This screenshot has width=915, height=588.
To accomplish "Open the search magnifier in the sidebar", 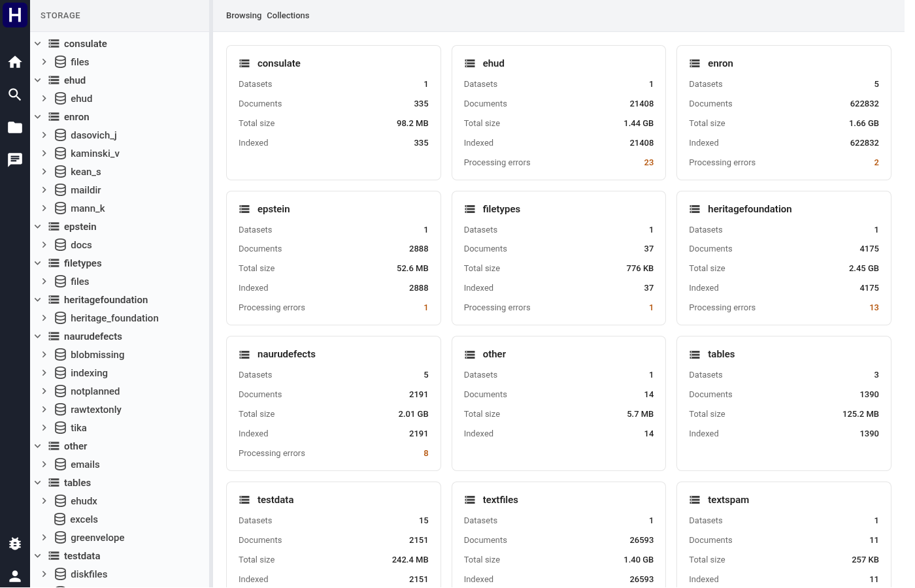I will (15, 95).
